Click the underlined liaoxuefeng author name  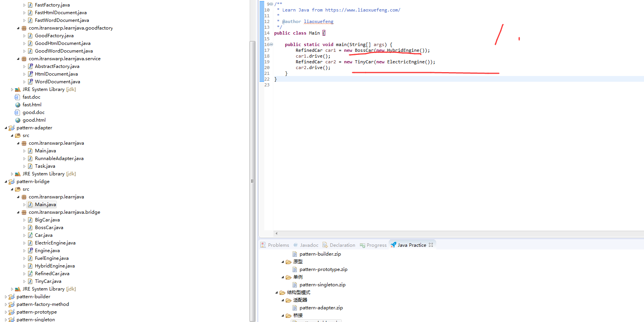[x=318, y=21]
